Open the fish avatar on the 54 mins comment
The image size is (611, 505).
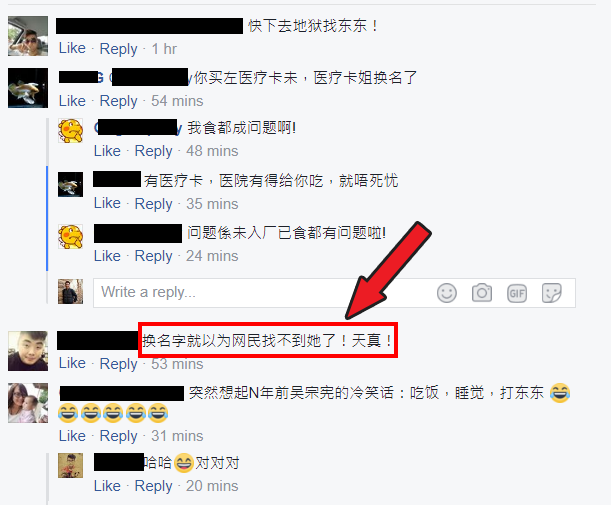(28, 88)
